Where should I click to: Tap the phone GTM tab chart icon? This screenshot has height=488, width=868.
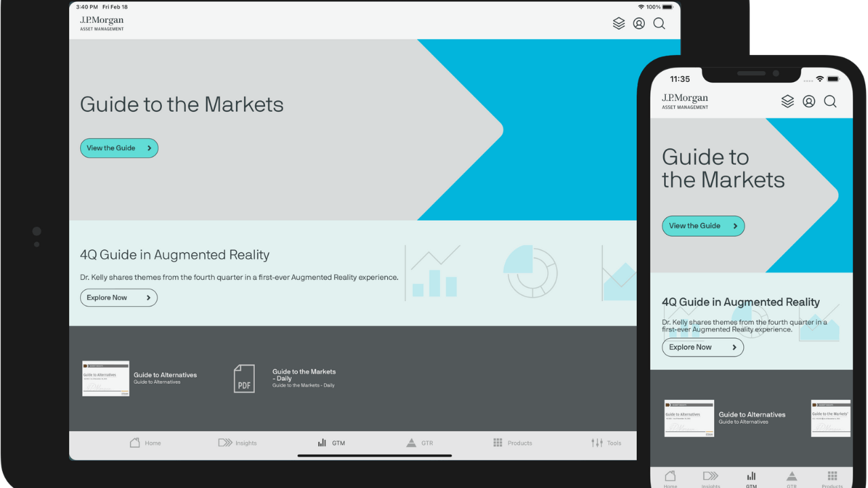pos(751,476)
